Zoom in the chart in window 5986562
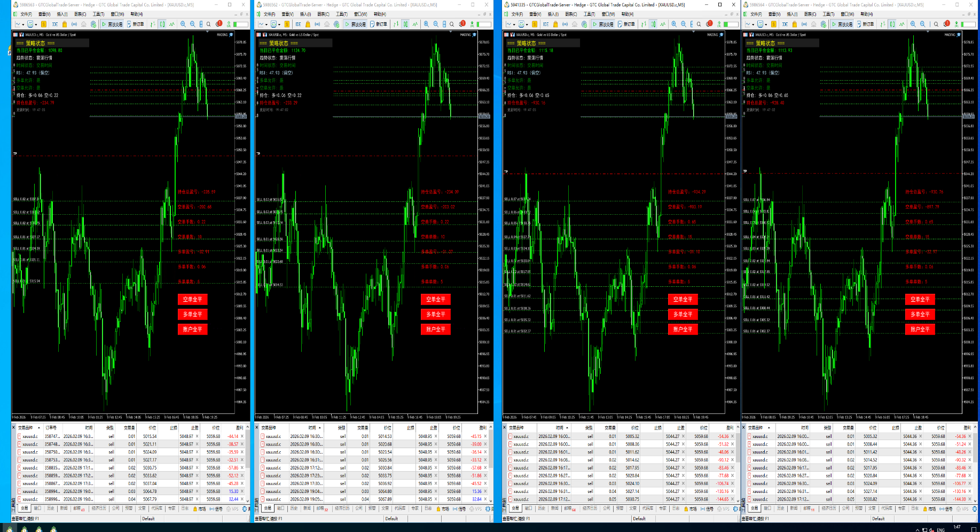The height and width of the screenshot is (532, 980). [426, 24]
